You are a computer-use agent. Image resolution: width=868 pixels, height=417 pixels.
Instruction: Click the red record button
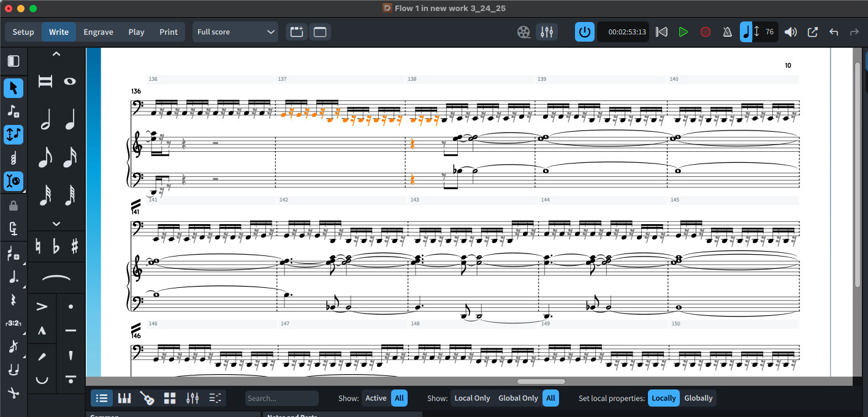coord(706,32)
